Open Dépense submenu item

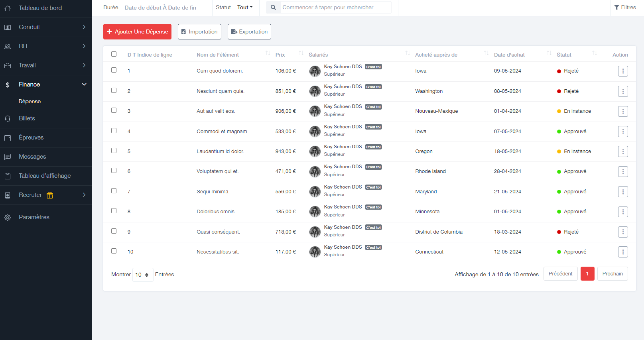[x=30, y=102]
